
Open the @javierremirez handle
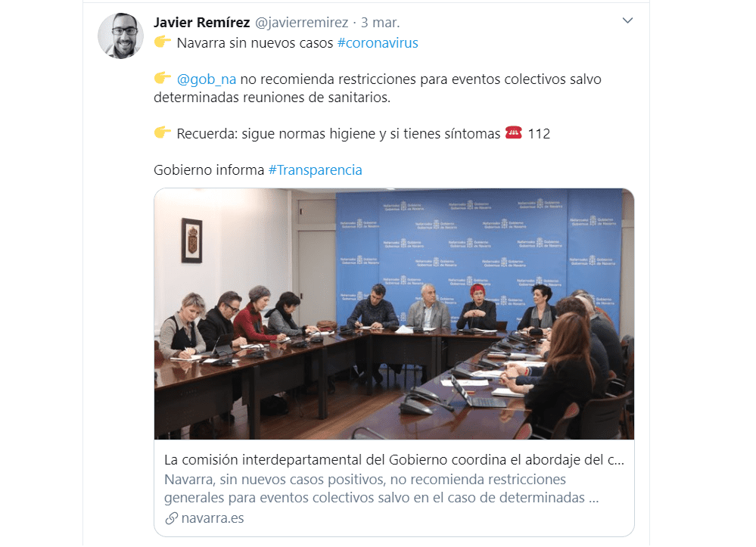coord(301,23)
